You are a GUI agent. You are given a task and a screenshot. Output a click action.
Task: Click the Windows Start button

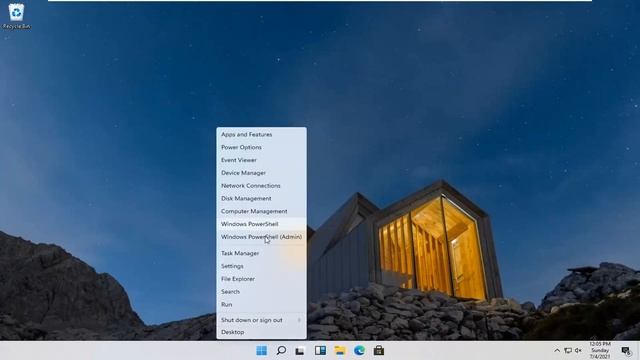(x=262, y=350)
